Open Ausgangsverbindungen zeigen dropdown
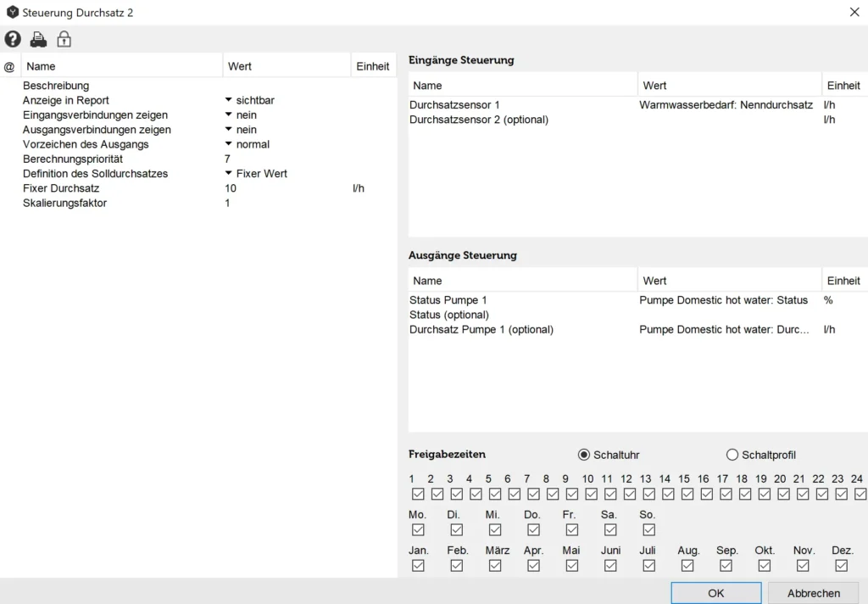The width and height of the screenshot is (868, 604). (228, 129)
